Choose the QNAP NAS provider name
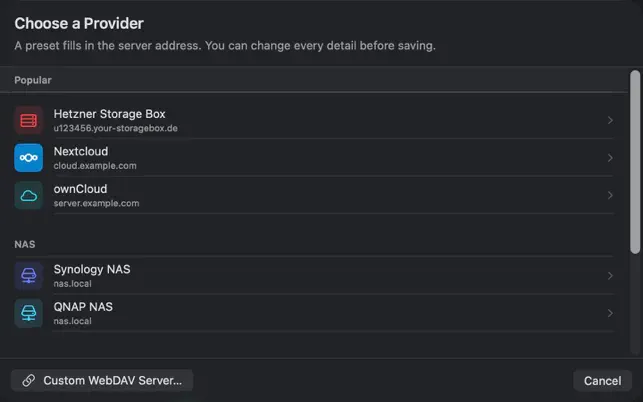This screenshot has height=402, width=643. point(83,306)
